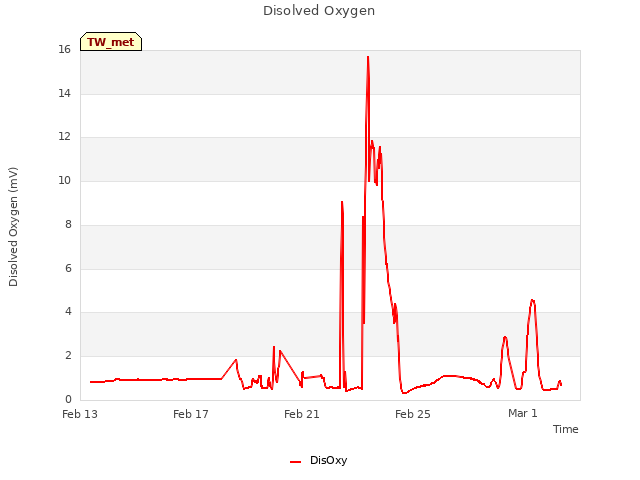
Task: Click the x-axis label Time
Action: coord(565,429)
